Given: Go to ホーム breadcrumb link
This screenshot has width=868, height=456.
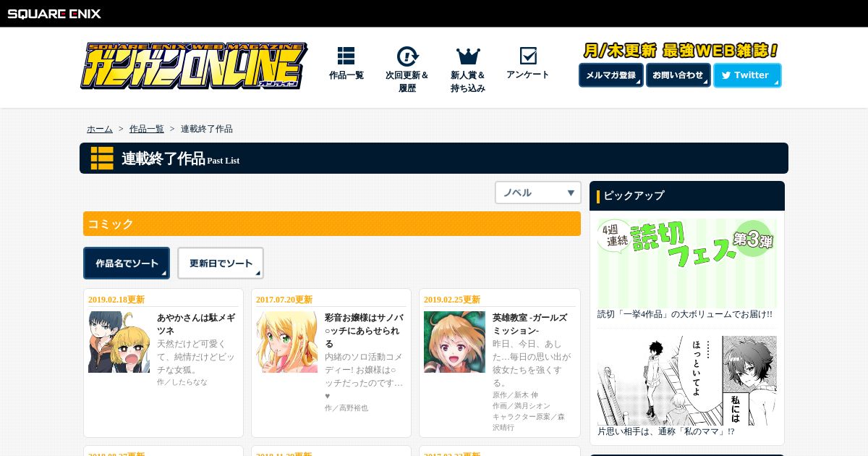Looking at the screenshot, I should [100, 129].
